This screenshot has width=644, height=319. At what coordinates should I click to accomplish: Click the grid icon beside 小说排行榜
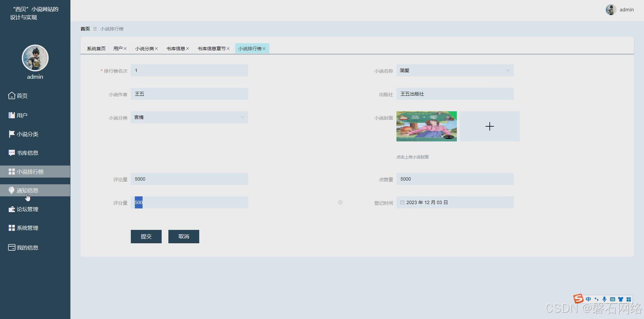click(x=12, y=172)
